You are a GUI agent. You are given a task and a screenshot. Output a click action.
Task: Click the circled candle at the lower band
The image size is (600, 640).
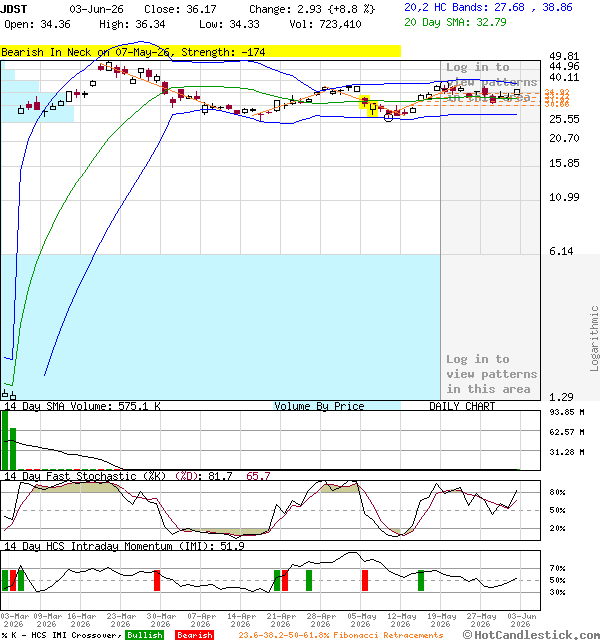[x=389, y=117]
